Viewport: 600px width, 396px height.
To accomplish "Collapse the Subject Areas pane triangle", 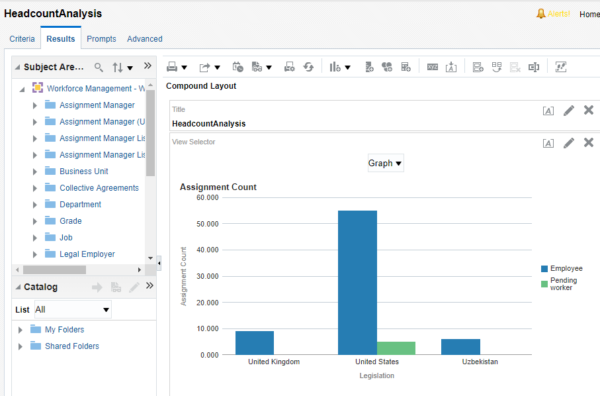I will tap(18, 67).
